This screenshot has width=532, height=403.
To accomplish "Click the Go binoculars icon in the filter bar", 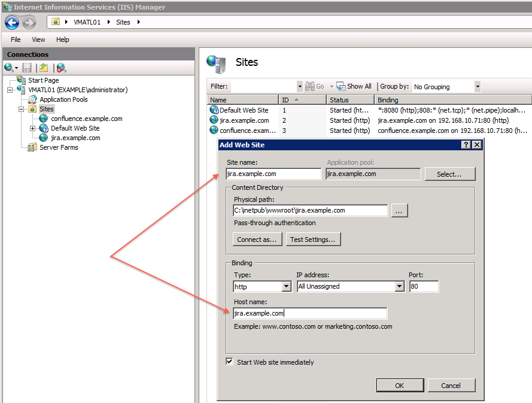I will [310, 86].
